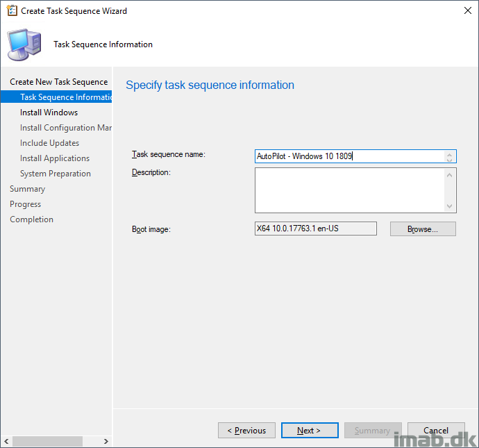Go to the Install Applications step
479x448 pixels.
55,158
